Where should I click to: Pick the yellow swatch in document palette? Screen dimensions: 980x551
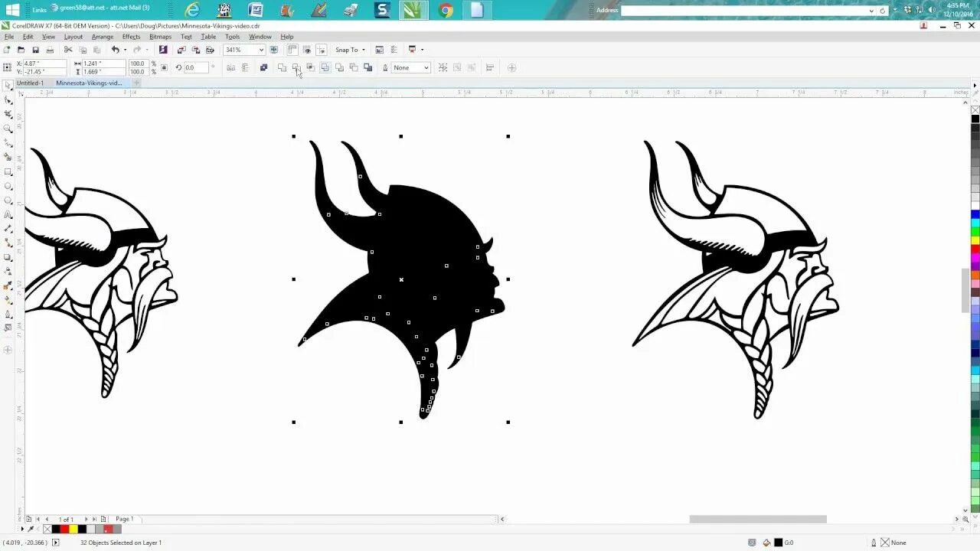click(x=73, y=529)
